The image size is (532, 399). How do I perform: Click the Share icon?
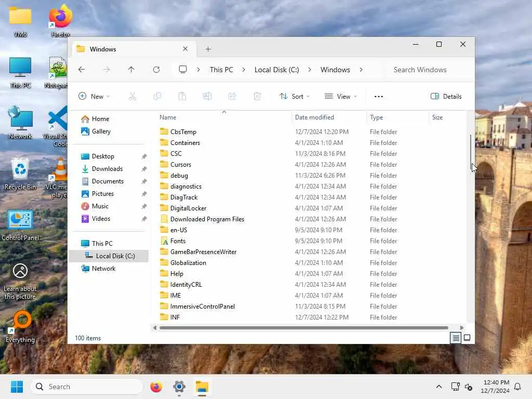pyautogui.click(x=232, y=96)
